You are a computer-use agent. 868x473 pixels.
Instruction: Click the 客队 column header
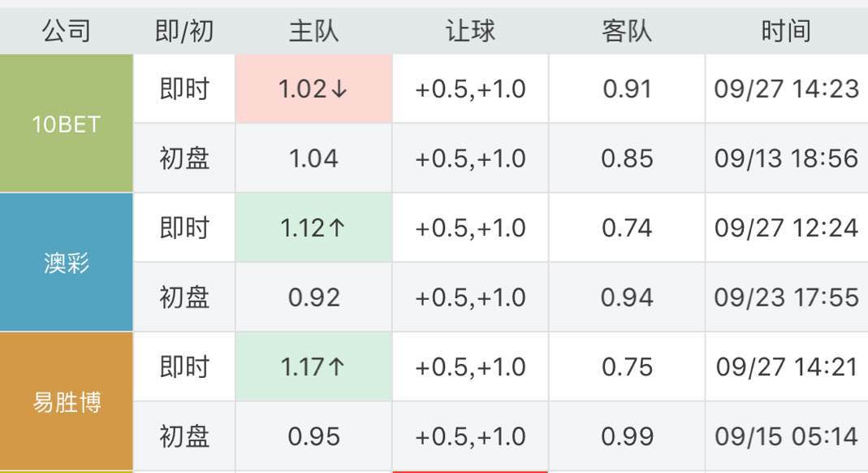627,32
